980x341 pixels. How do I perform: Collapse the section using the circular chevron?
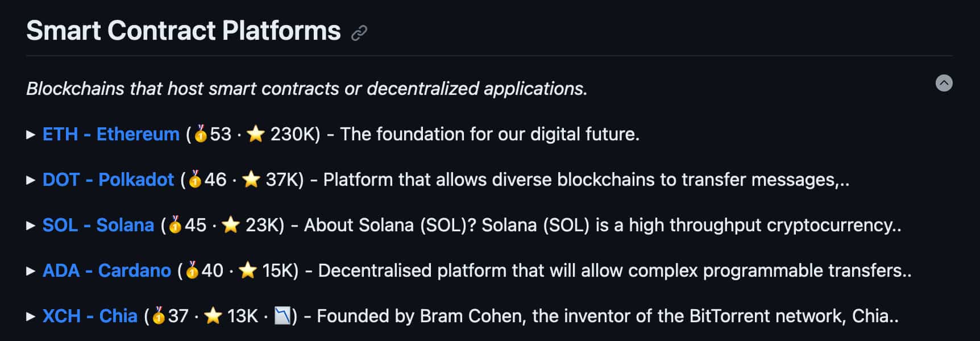pos(944,83)
